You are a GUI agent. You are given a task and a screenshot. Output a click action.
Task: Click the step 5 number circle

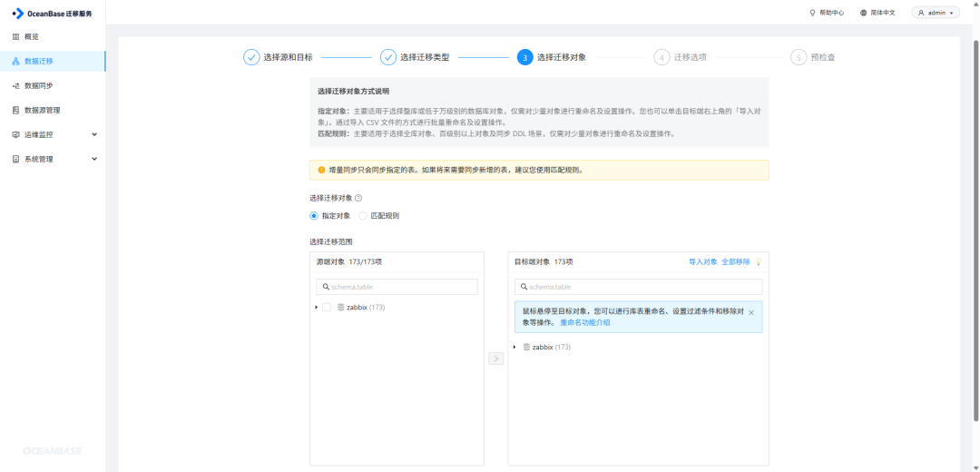799,57
